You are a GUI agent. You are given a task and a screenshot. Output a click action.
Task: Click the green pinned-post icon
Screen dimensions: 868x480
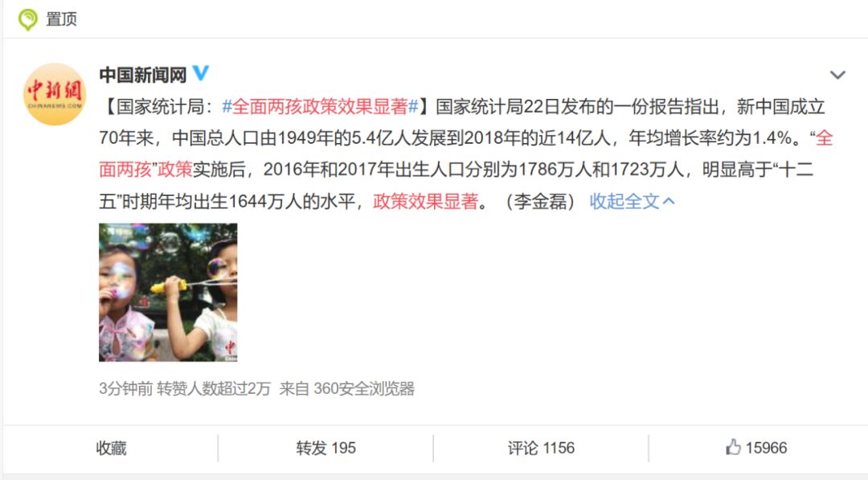(27, 19)
